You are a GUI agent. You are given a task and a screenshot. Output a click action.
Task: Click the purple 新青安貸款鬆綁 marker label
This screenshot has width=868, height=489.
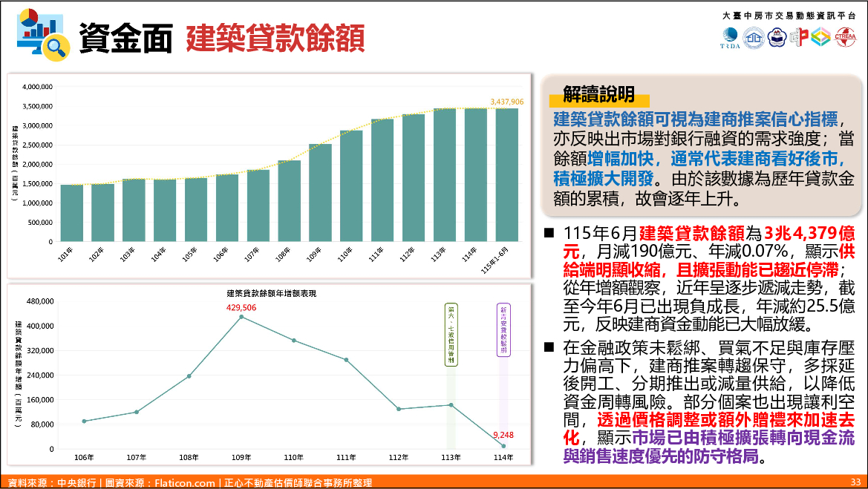tap(503, 329)
